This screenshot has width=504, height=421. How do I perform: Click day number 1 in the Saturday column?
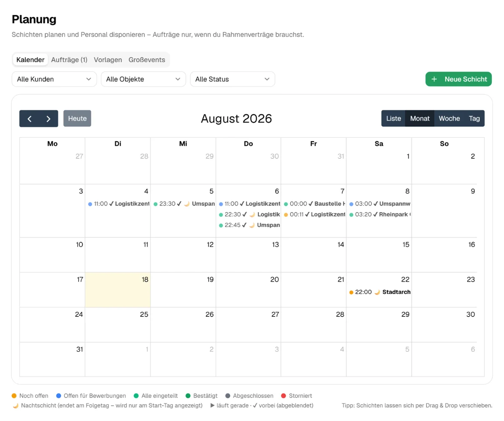point(408,157)
